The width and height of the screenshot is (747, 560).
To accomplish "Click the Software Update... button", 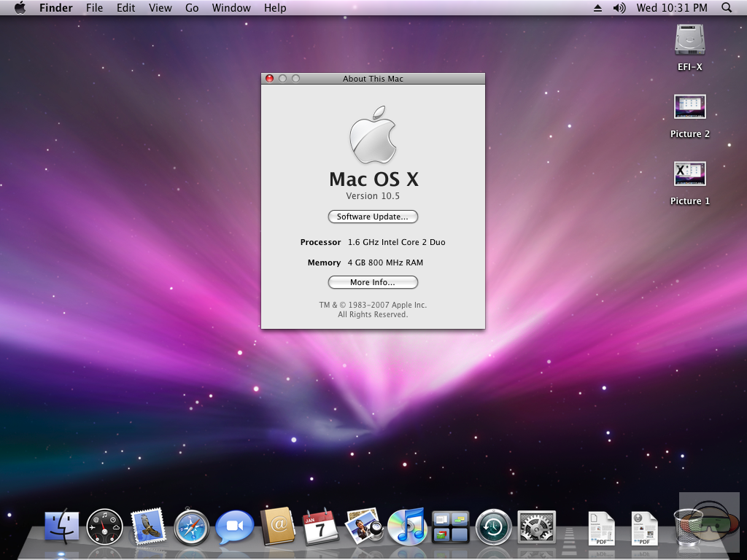I will point(373,217).
